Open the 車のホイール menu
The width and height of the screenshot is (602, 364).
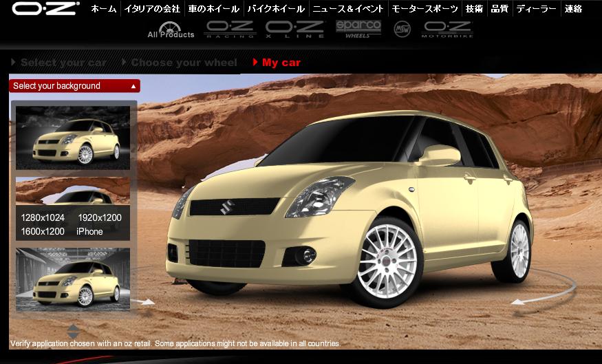coord(213,8)
